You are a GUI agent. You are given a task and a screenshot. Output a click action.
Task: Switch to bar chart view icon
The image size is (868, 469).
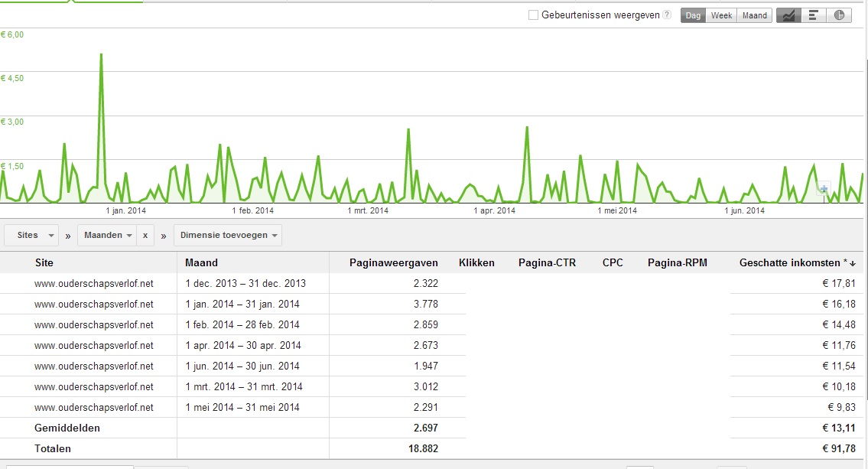click(x=814, y=15)
